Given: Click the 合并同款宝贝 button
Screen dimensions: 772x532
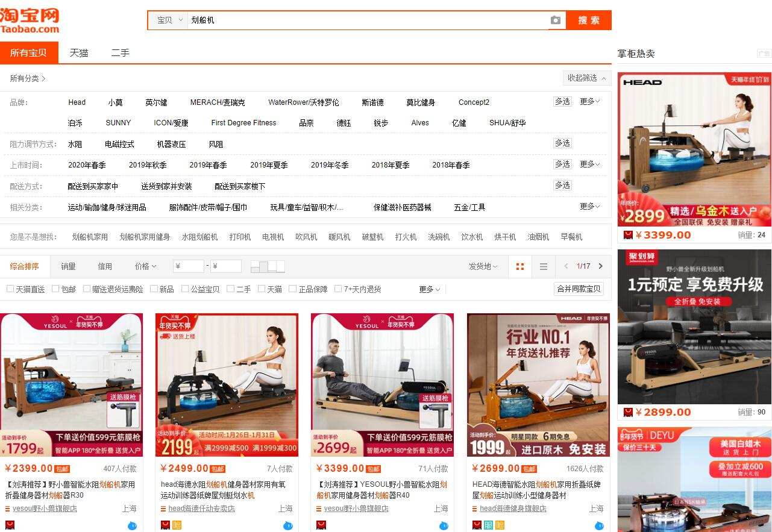Looking at the screenshot, I should [x=579, y=289].
